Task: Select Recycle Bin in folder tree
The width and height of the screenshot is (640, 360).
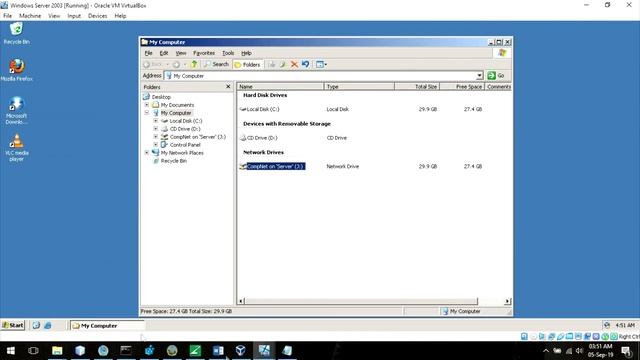Action: pos(173,161)
